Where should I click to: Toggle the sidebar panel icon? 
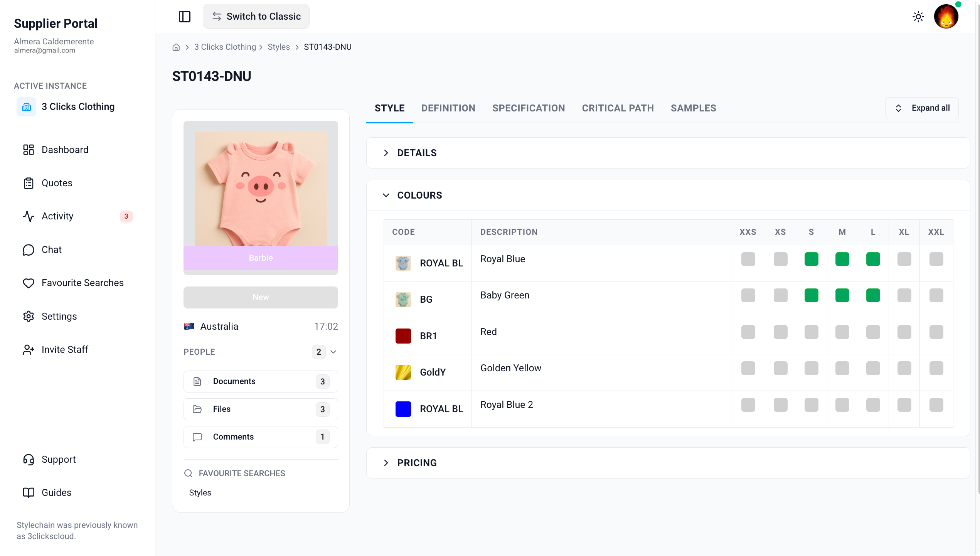click(185, 17)
